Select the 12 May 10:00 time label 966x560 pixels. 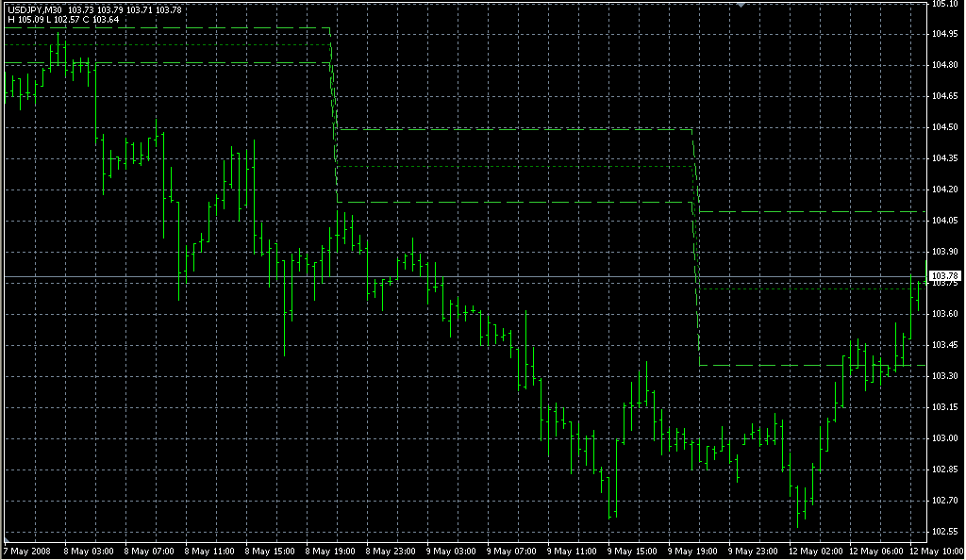(934, 551)
